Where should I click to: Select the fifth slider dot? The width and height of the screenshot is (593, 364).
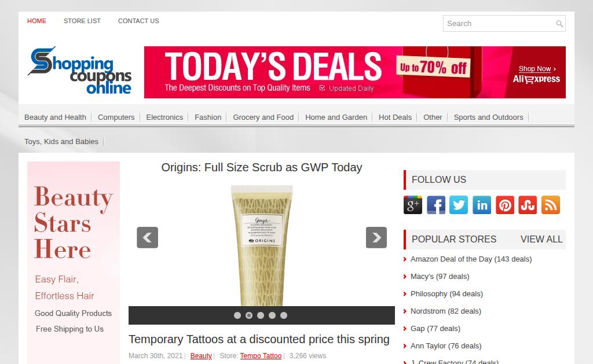click(284, 315)
